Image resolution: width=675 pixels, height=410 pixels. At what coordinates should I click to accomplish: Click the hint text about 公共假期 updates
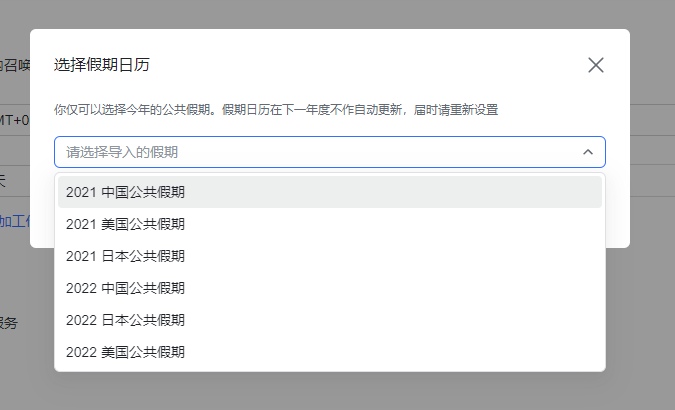[x=276, y=109]
